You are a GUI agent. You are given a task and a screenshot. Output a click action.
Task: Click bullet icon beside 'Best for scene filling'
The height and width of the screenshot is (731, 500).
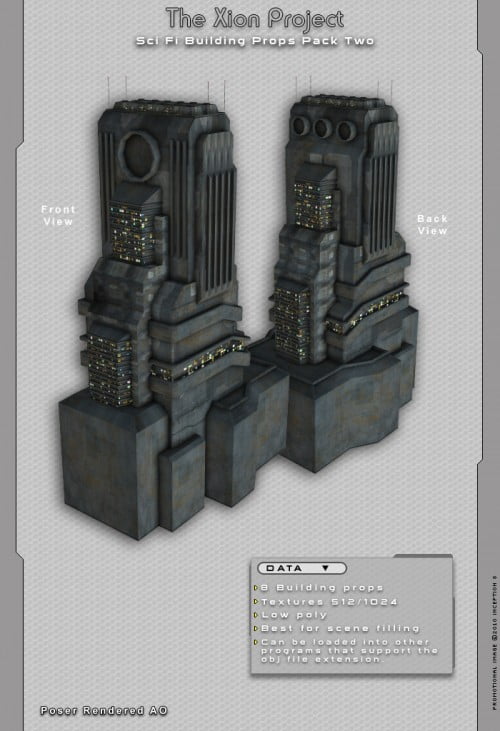256,628
